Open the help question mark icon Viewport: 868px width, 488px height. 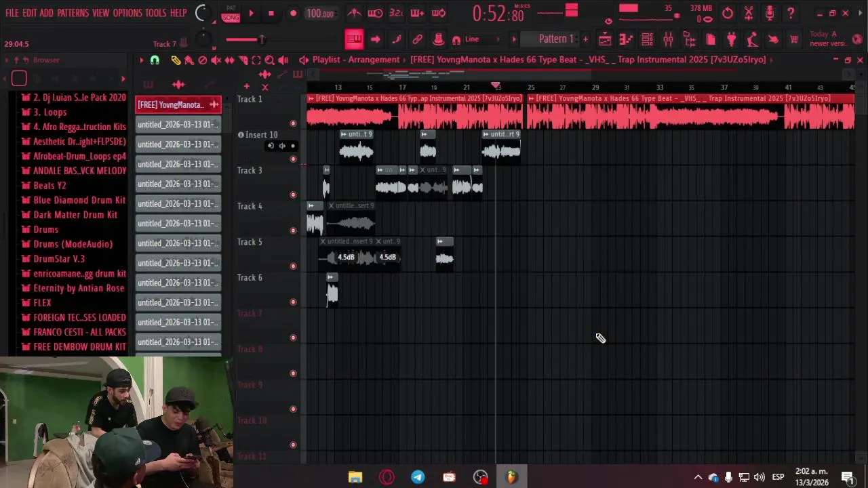pyautogui.click(x=791, y=13)
